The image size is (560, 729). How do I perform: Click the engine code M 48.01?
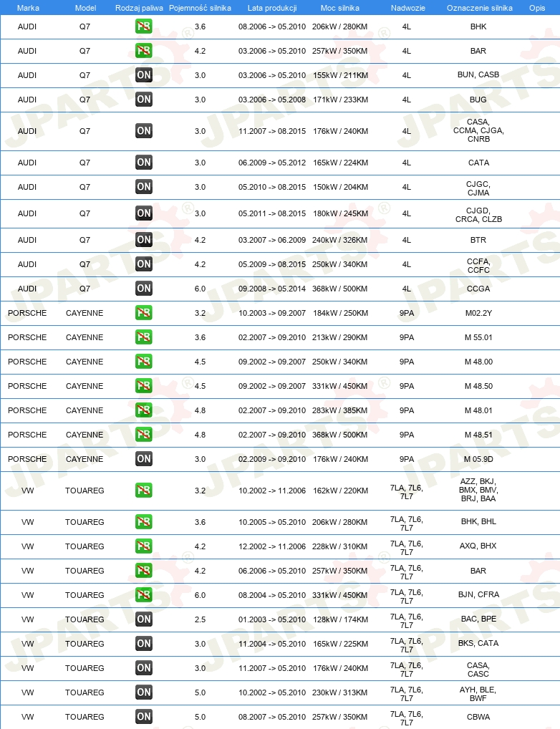click(478, 410)
